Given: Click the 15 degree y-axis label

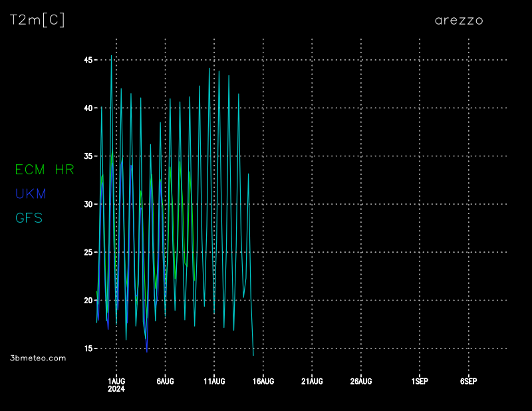Looking at the screenshot, I should click(88, 348).
